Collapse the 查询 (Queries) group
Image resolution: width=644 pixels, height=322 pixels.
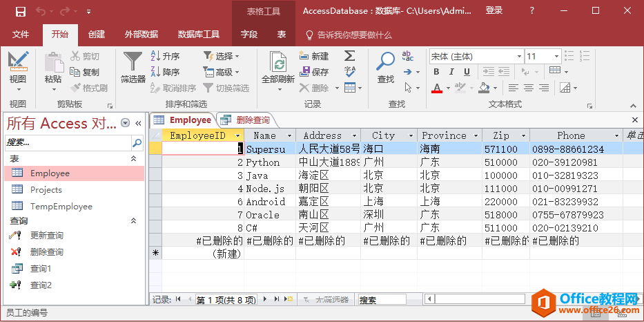[133, 221]
